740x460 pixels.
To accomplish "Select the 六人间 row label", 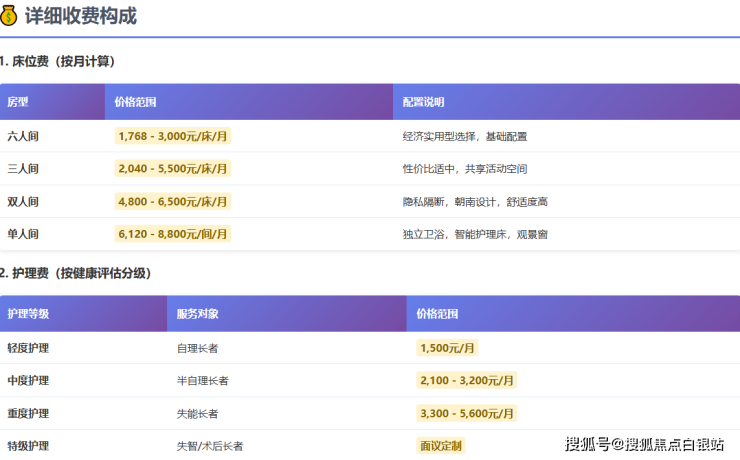I will coord(23,136).
